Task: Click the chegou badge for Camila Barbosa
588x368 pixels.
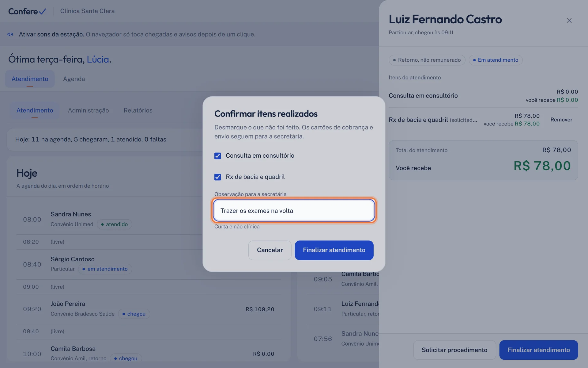Action: [126, 358]
